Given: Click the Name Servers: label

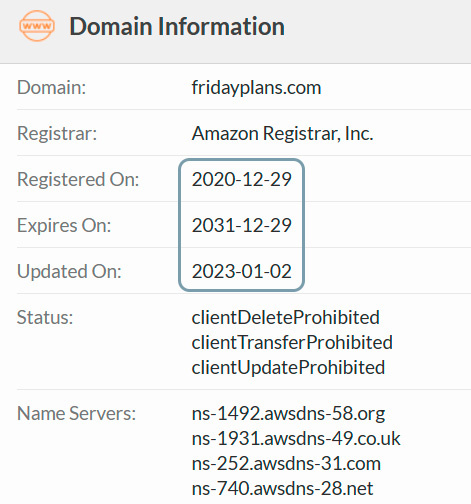Looking at the screenshot, I should (77, 413).
